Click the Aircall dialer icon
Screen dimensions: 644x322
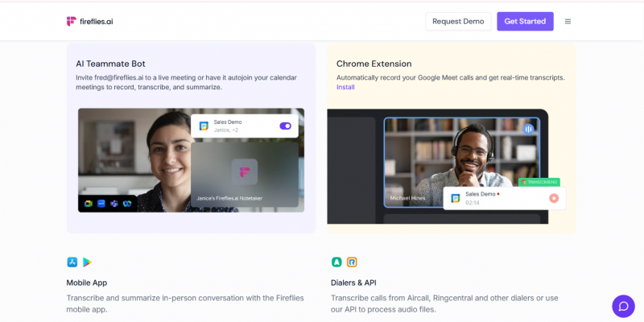[336, 262]
